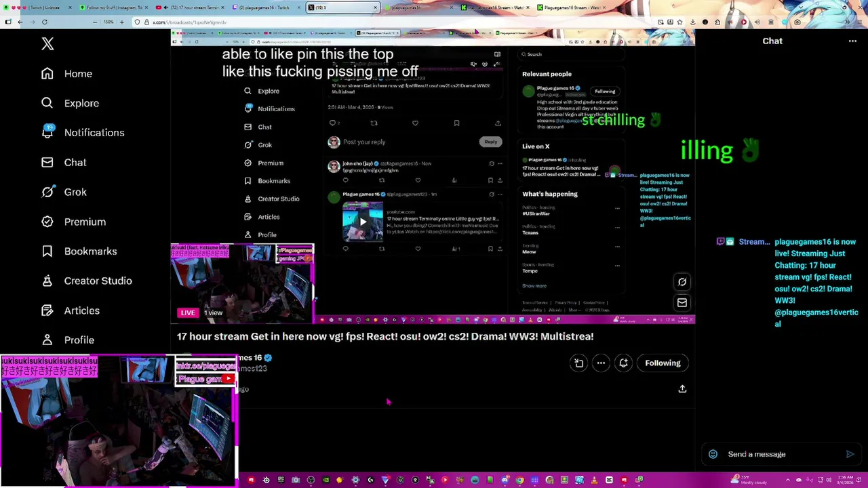Click the x.com address bar URL
The image size is (868, 488).
[189, 22]
